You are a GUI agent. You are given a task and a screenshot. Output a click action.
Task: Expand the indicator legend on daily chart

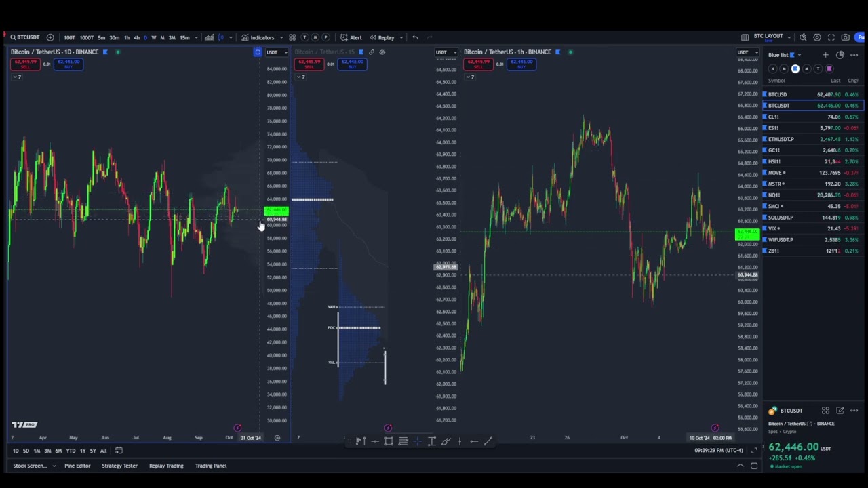[x=16, y=77]
